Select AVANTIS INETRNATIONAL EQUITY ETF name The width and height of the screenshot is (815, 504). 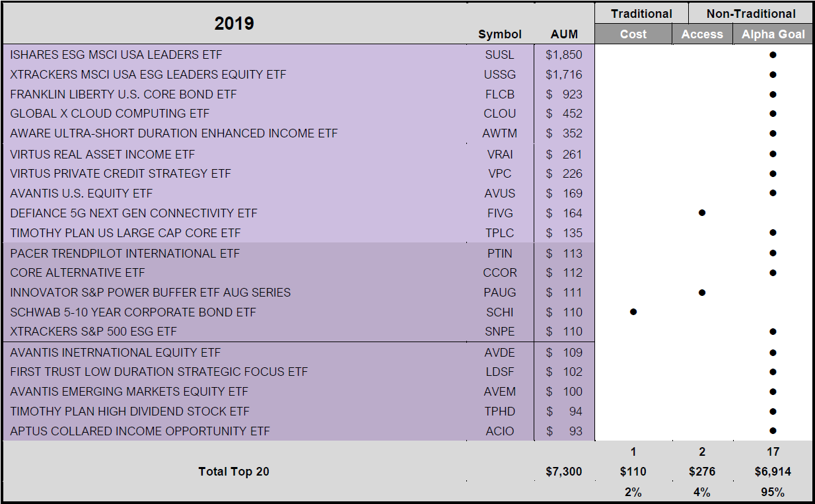tap(115, 353)
